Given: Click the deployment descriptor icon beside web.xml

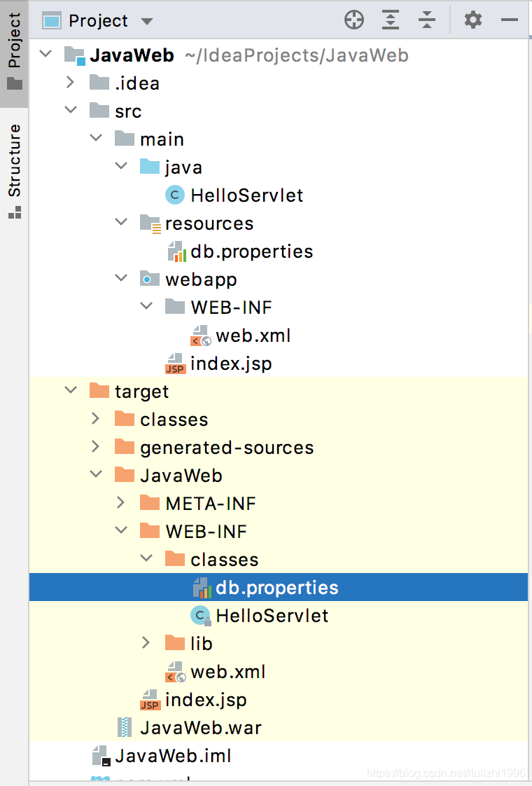Looking at the screenshot, I should point(199,335).
